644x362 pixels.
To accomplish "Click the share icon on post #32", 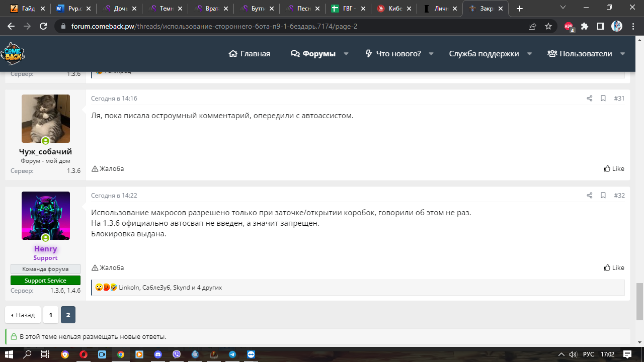I will point(589,196).
